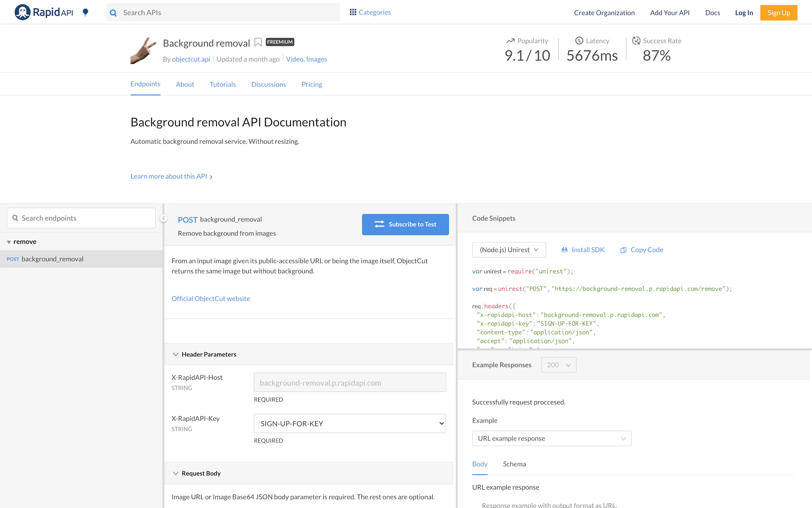This screenshot has width=812, height=508.
Task: Switch to the Schema tab
Action: pyautogui.click(x=514, y=464)
